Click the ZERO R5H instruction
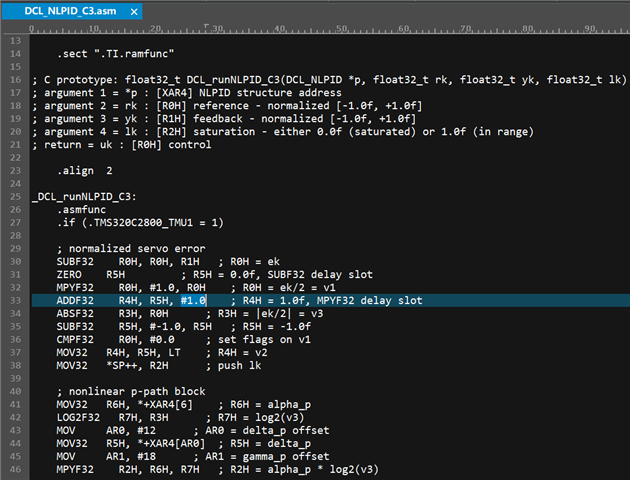 pos(91,275)
